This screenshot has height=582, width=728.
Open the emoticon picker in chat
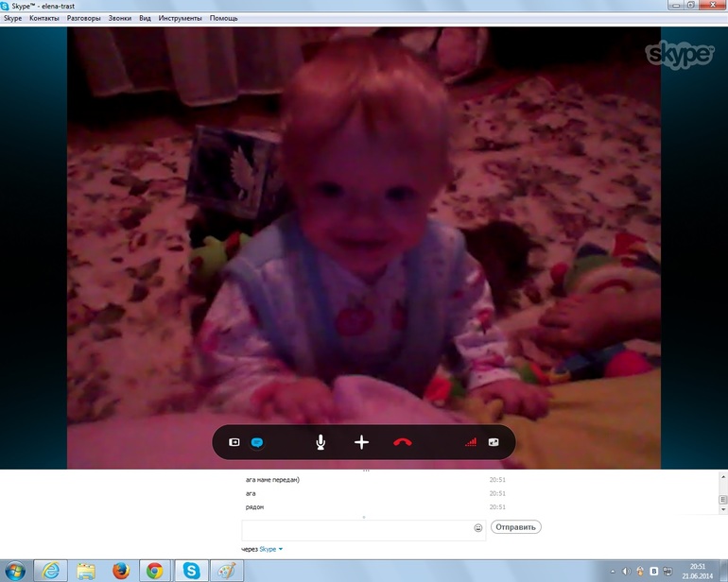pyautogui.click(x=477, y=527)
